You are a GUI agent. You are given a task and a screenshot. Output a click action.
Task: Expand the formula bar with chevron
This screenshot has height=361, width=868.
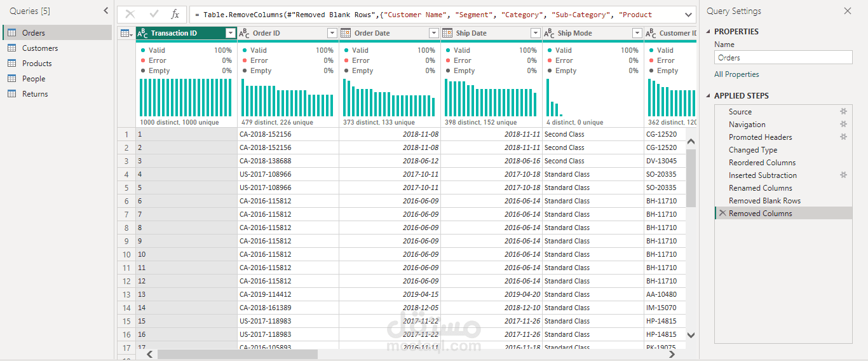[689, 14]
